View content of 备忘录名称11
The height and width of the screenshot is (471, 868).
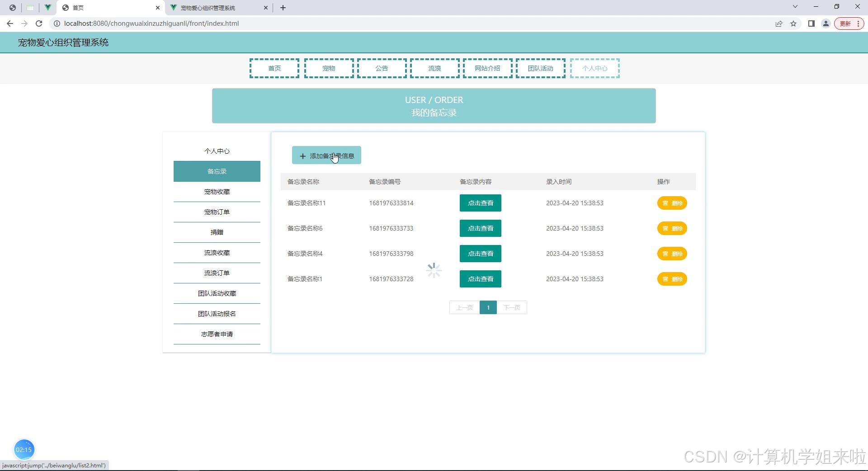[x=481, y=203]
